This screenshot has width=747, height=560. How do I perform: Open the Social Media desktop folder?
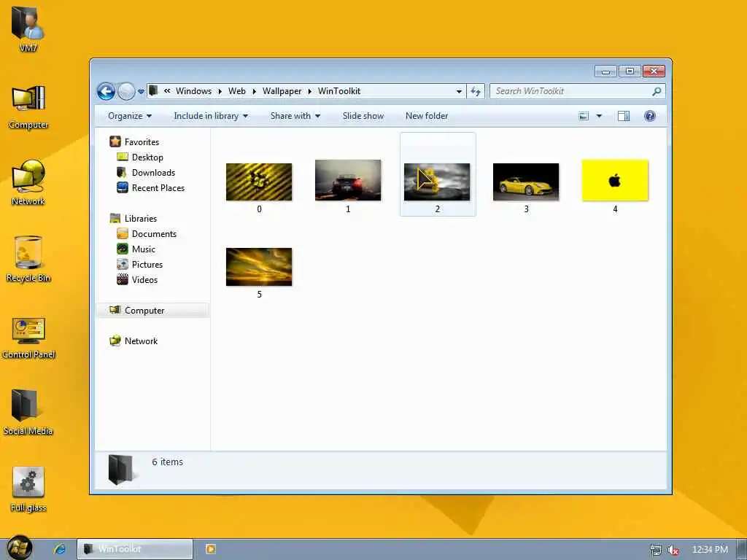[28, 412]
